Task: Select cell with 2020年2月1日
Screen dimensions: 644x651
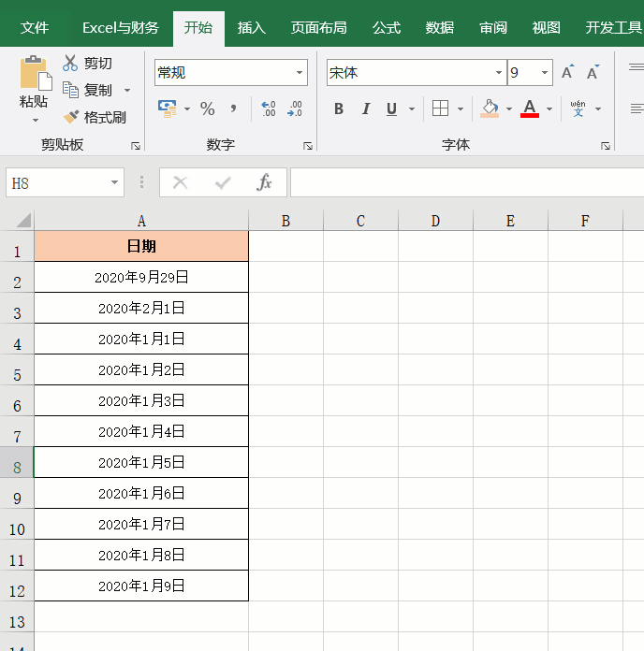Action: point(141,308)
